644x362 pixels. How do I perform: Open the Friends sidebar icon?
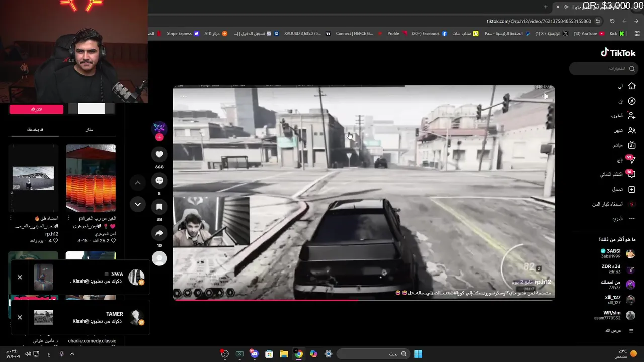coord(632,130)
